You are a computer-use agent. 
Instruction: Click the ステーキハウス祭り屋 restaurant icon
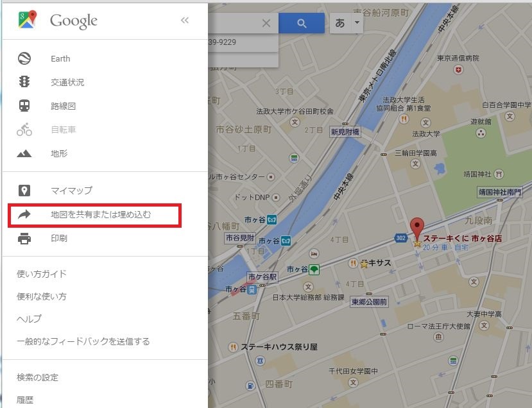click(x=233, y=347)
